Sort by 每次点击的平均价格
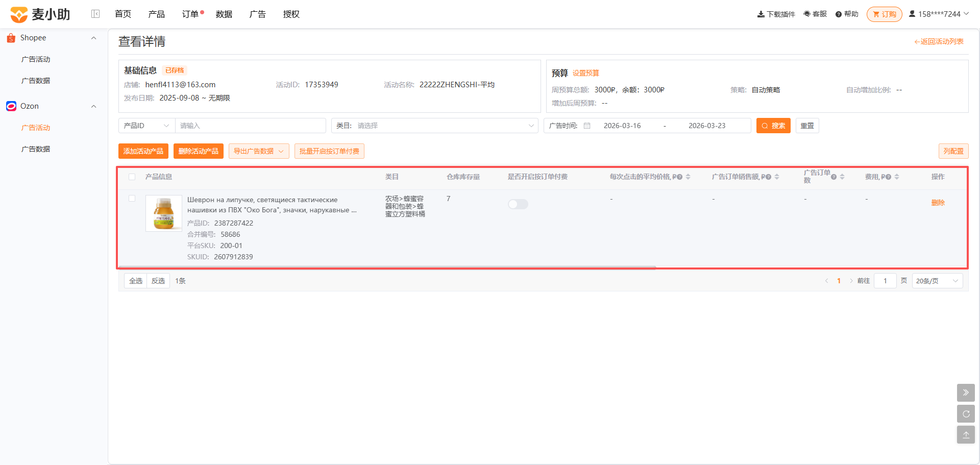The image size is (980, 465). point(688,177)
